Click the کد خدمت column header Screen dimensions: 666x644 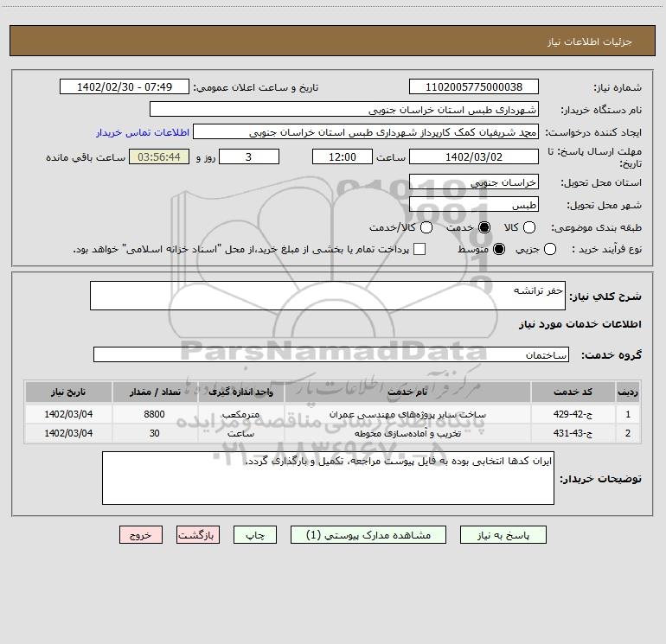click(573, 392)
